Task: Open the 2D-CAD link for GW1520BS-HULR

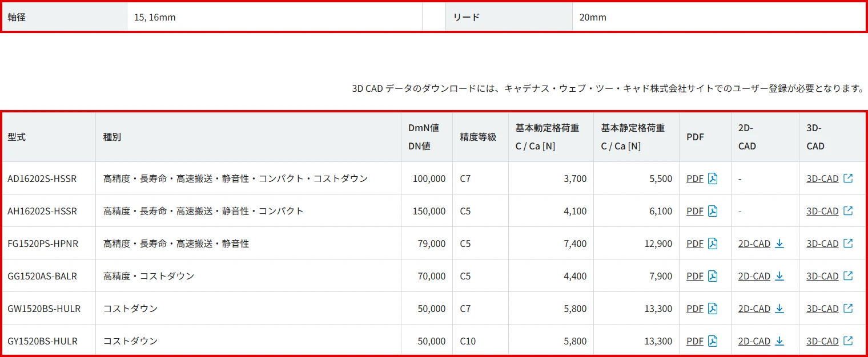Action: coord(754,309)
